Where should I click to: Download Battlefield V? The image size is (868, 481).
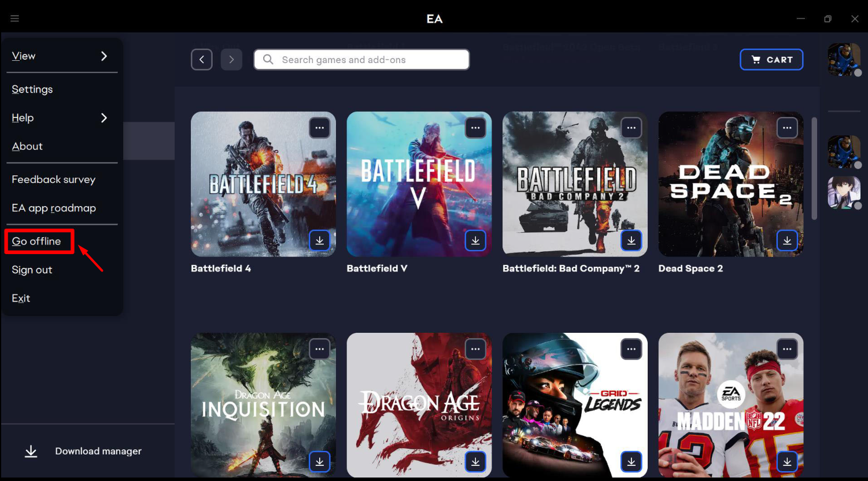[x=475, y=240]
